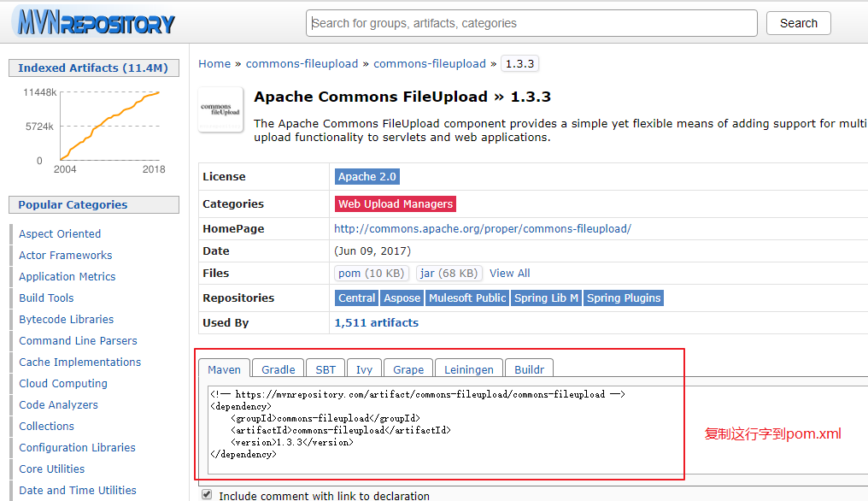The height and width of the screenshot is (501, 868).
Task: Open first commons-fileupload breadcrumb group link
Action: [302, 64]
